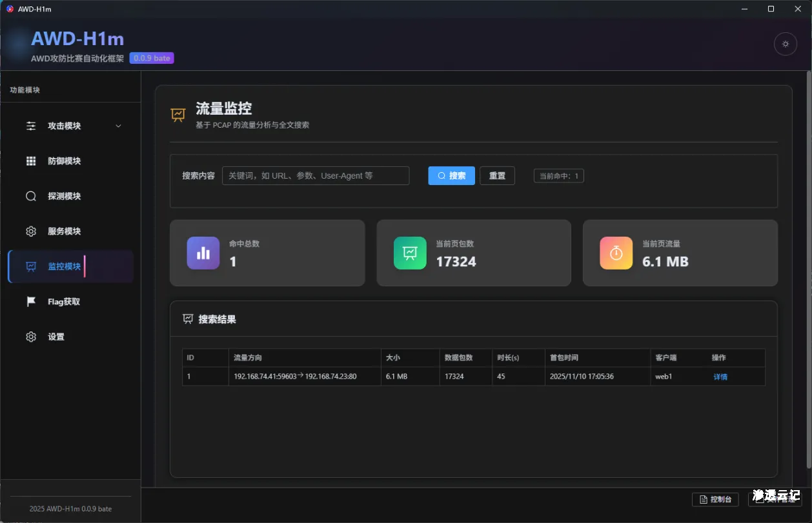Click the orange 当前页流量 timer icon
Viewport: 812px width, 523px height.
pos(615,253)
